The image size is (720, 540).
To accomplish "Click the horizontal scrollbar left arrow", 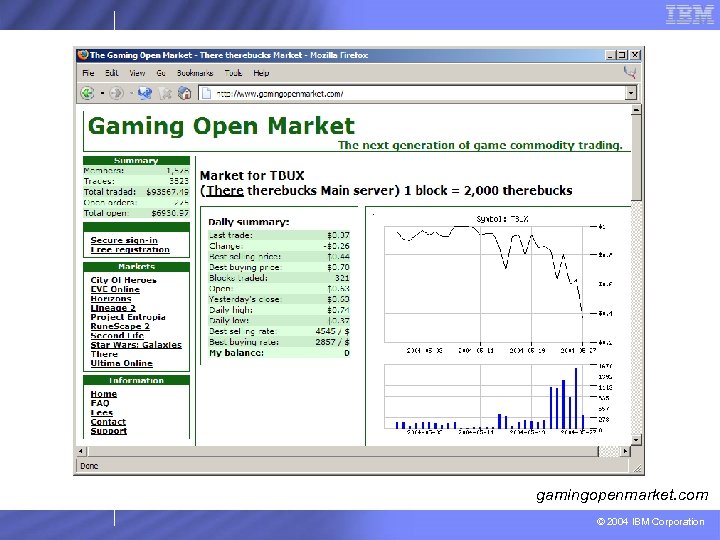I will (x=81, y=451).
